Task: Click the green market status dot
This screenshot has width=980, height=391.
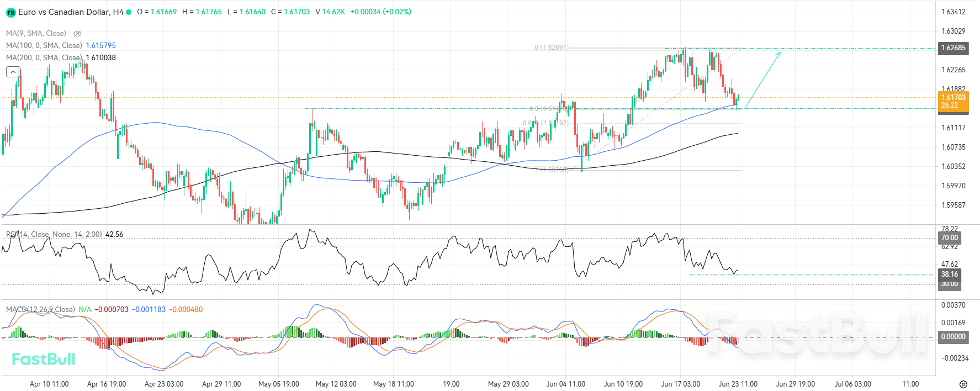Action: (129, 12)
